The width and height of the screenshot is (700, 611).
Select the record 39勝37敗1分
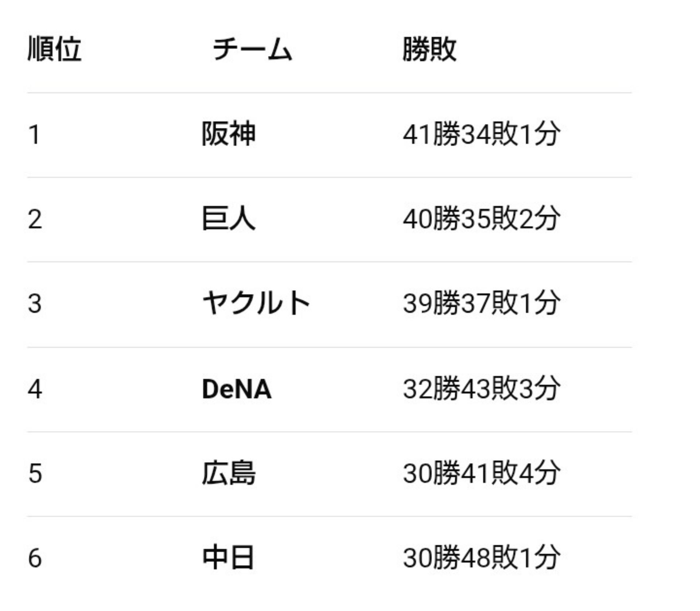click(x=481, y=303)
